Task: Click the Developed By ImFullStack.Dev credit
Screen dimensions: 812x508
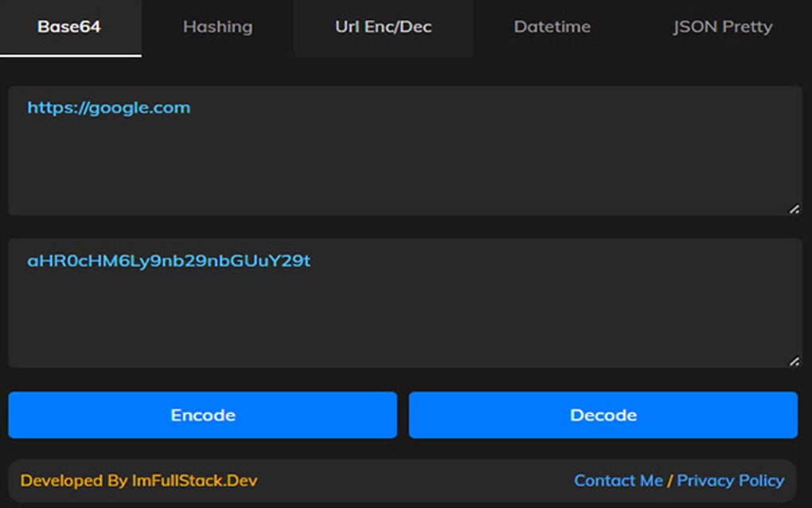Action: coord(139,481)
